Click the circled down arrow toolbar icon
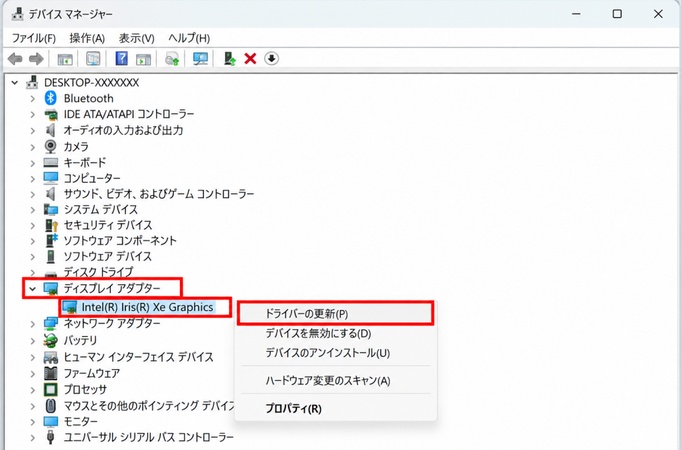681x450 pixels. click(271, 58)
